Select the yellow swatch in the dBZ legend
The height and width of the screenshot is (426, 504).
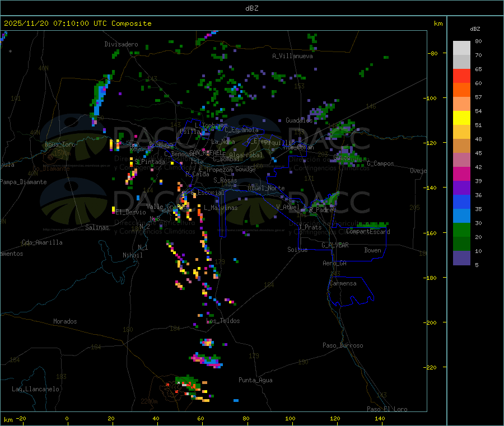pyautogui.click(x=461, y=118)
